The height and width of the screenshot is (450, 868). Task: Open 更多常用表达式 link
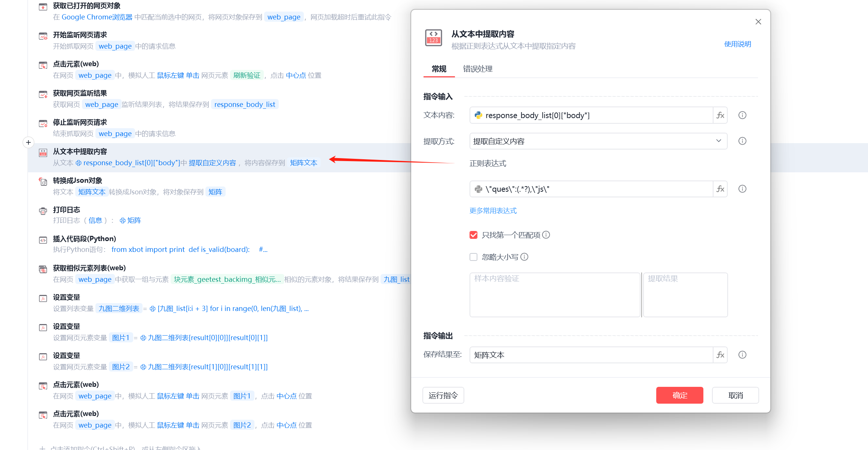[x=493, y=211]
